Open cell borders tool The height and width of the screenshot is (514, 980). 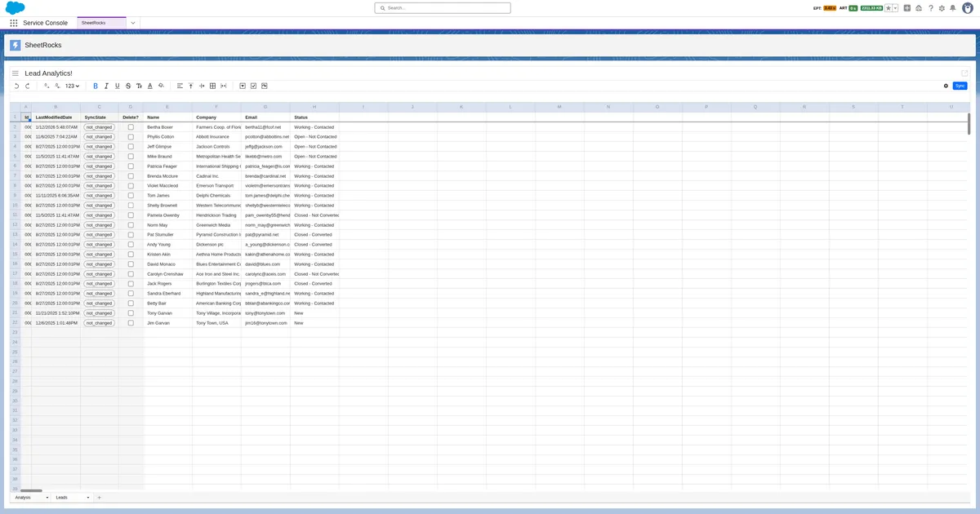[x=212, y=86]
